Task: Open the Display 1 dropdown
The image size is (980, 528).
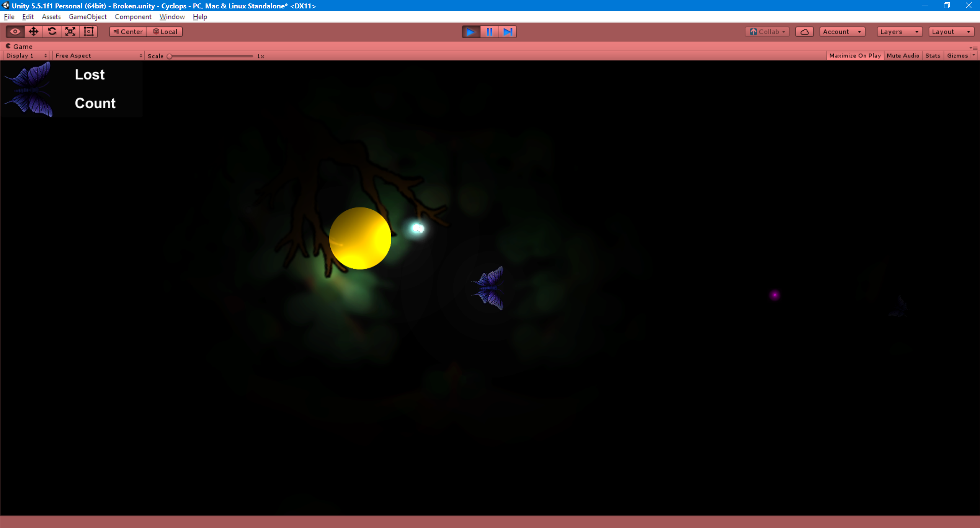Action: pos(26,56)
